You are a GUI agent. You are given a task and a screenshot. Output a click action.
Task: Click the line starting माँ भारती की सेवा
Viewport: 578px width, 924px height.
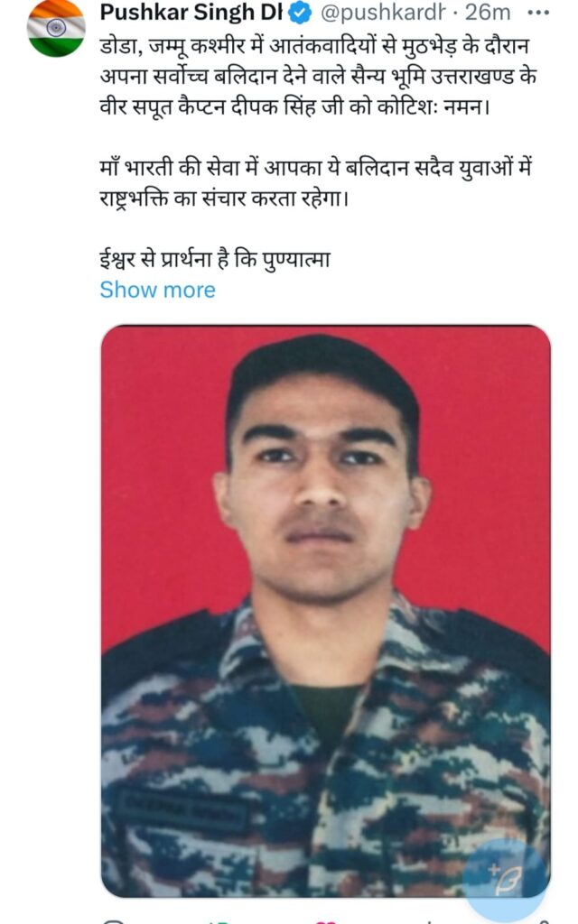click(x=315, y=169)
